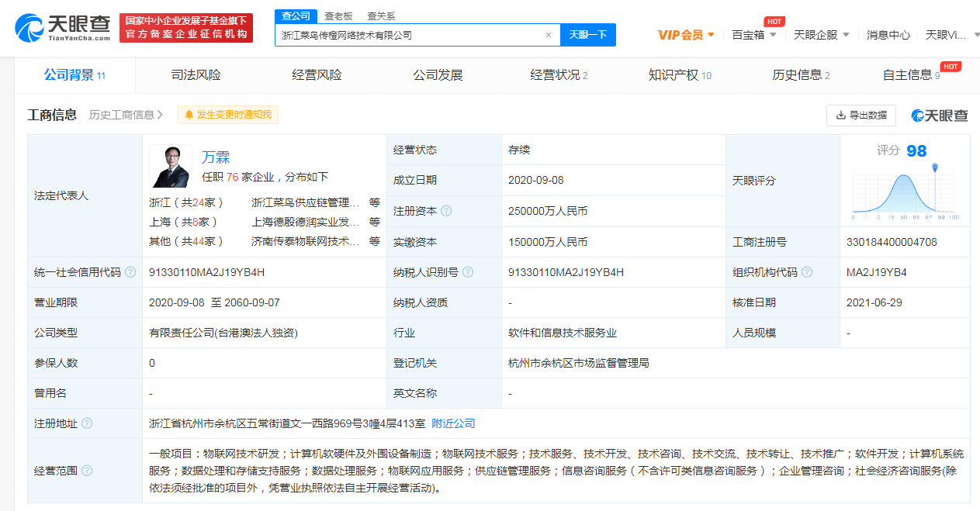Click the company name search input field
Image resolution: width=980 pixels, height=511 pixels.
click(407, 35)
